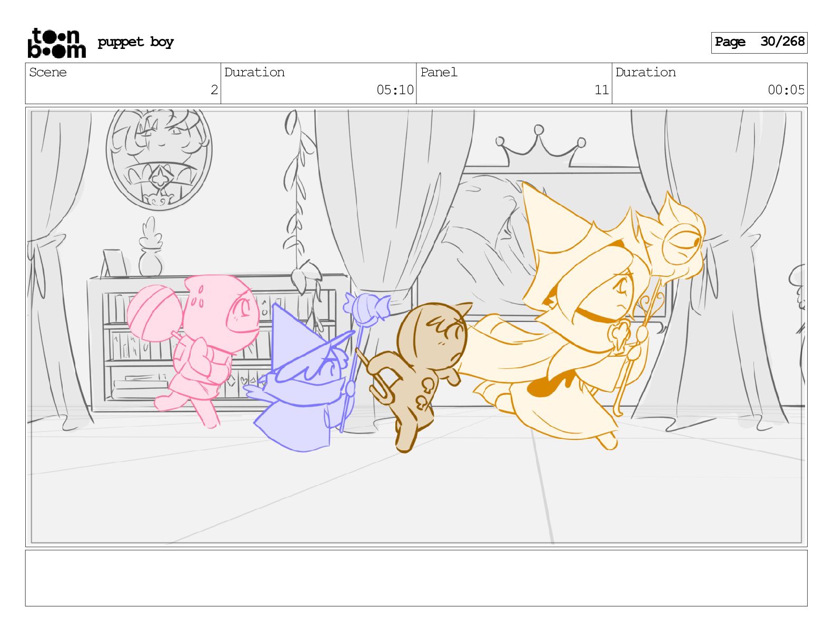Click the Toon Boom logo
Viewport: 834px width, 644px height.
coord(56,43)
